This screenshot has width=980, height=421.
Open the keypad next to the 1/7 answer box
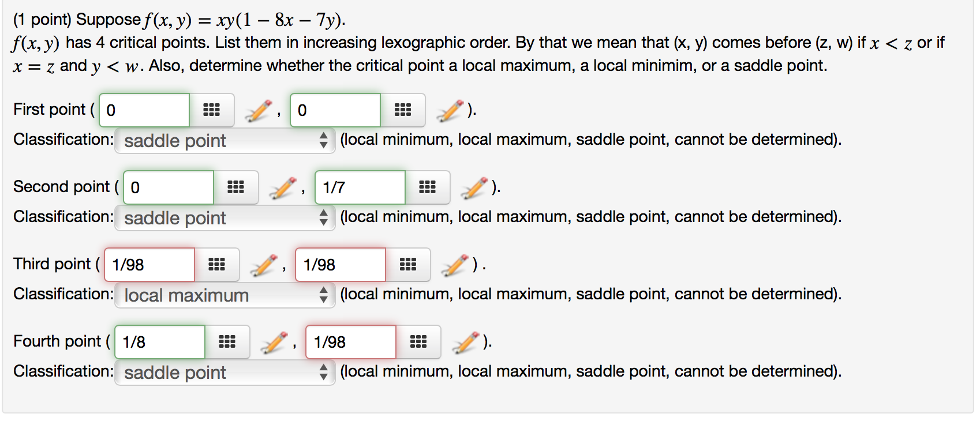tap(428, 187)
